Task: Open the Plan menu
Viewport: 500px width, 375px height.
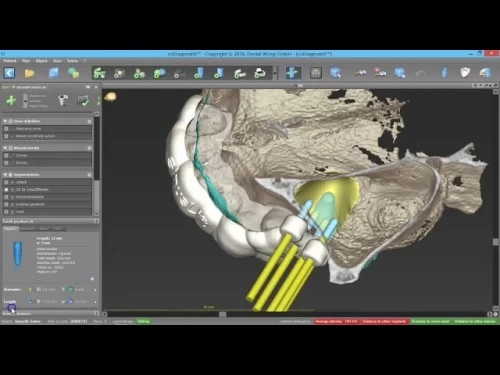Action: click(x=26, y=61)
